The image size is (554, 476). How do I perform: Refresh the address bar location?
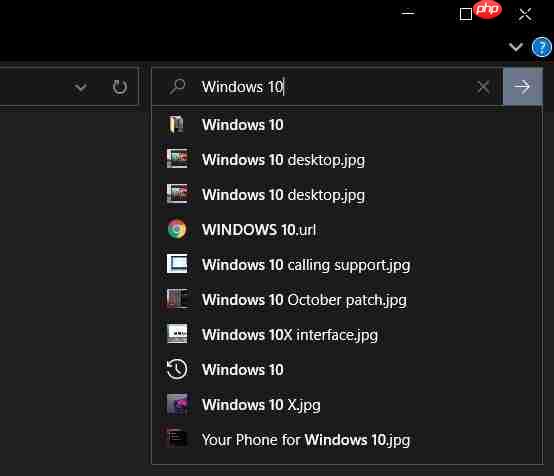pos(119,87)
